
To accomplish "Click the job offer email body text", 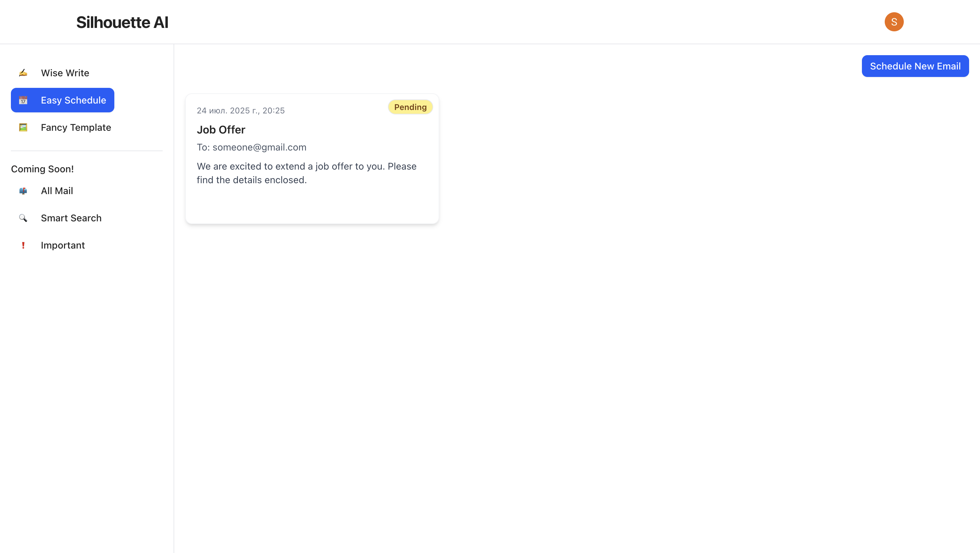I will click(306, 173).
